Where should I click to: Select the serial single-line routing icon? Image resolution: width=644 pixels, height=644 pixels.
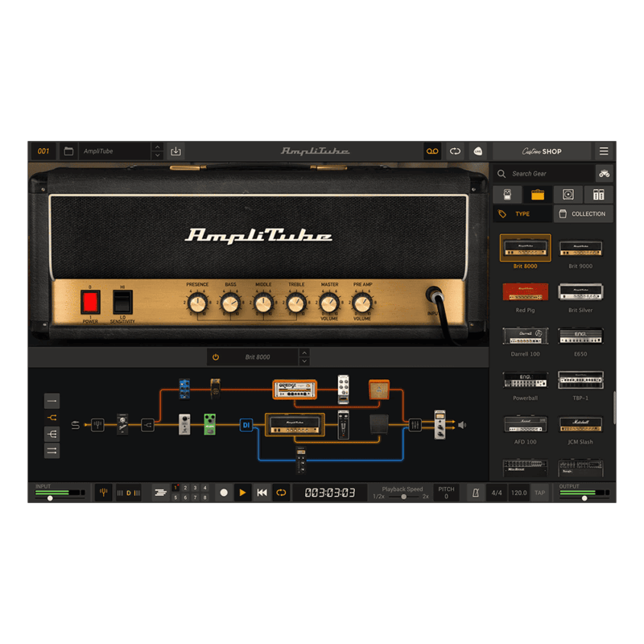(52, 401)
